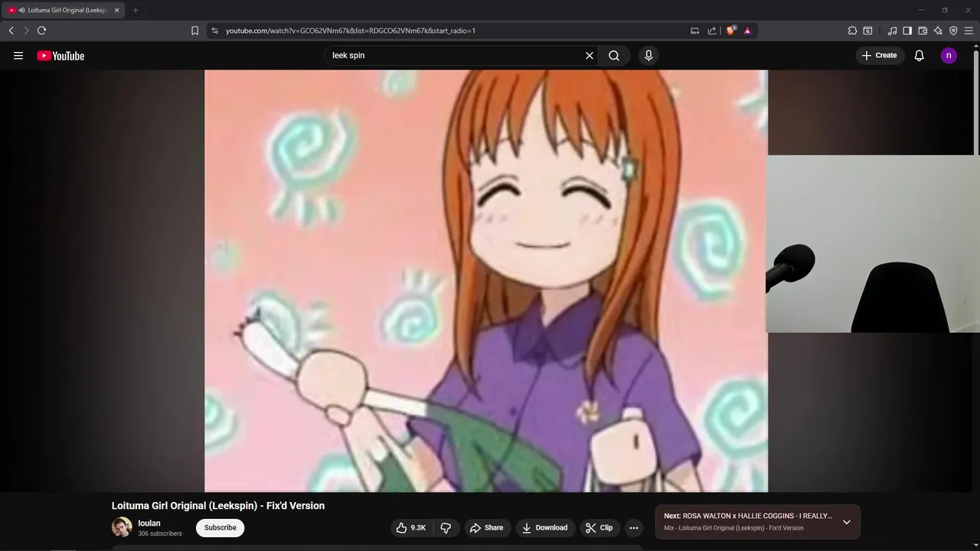Start voice search with microphone icon
The image size is (980, 551).
[648, 55]
